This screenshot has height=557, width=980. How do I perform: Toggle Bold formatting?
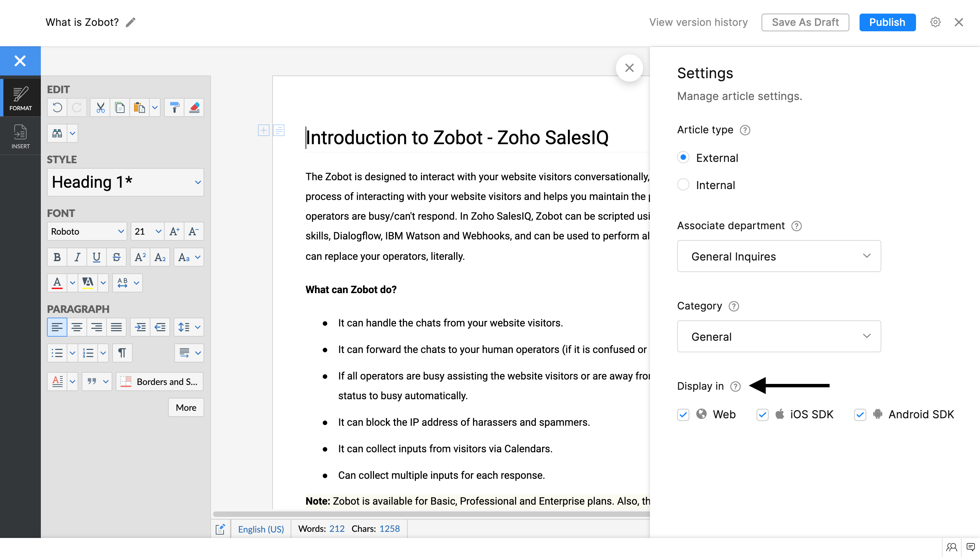tap(57, 257)
